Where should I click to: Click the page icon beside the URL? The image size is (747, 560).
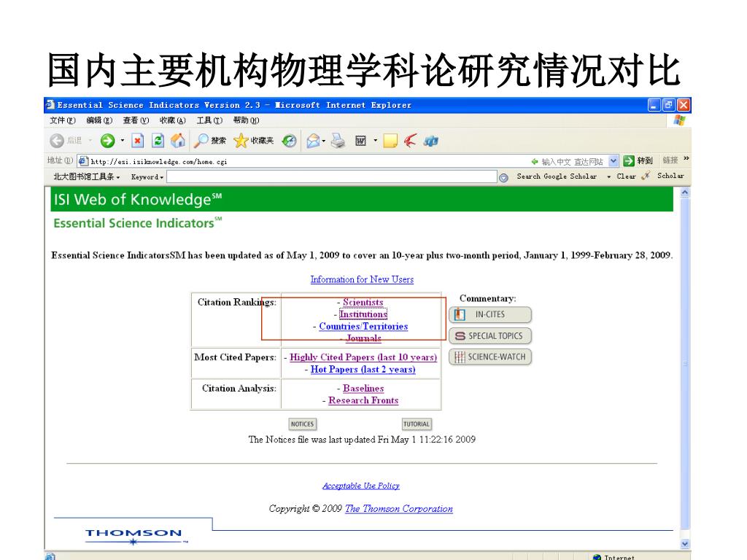coord(83,161)
